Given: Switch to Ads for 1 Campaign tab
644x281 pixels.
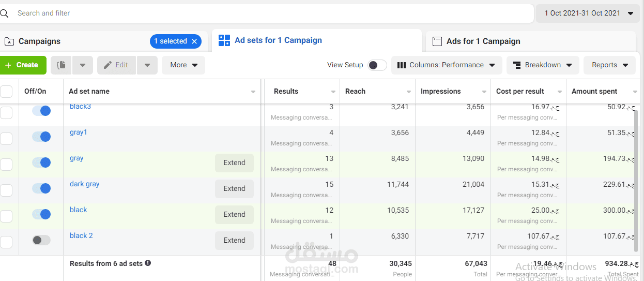Looking at the screenshot, I should click(x=530, y=41).
